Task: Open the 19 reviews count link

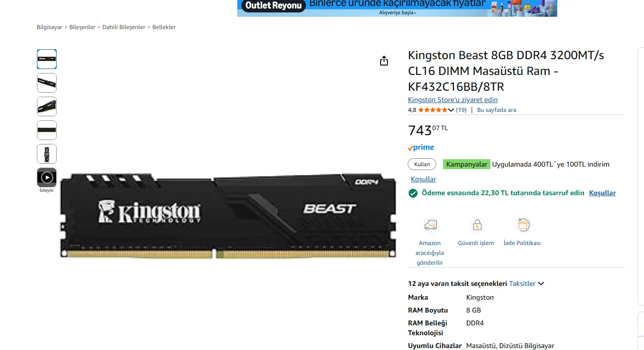Action: 461,110
